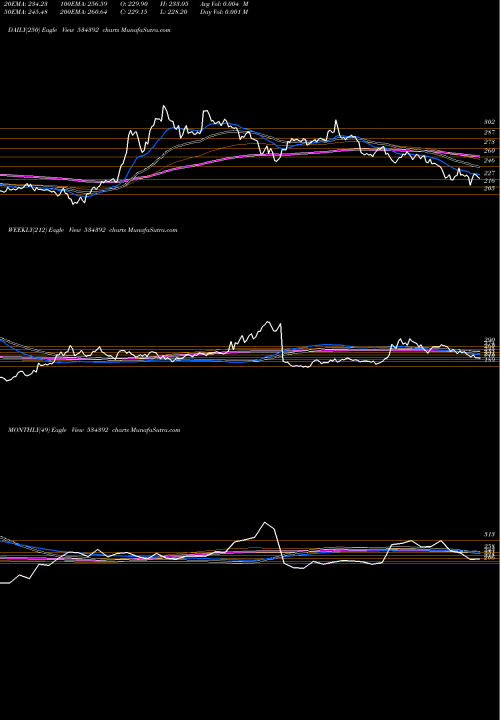
Task: Select the close price 'C:' value
Action: 134,12
